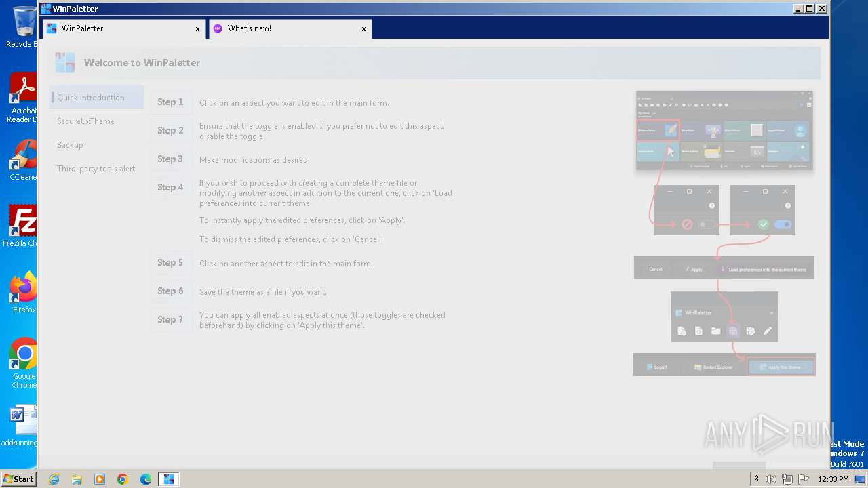Minimize the WinPaletter window
This screenshot has width=868, height=488.
(x=797, y=9)
